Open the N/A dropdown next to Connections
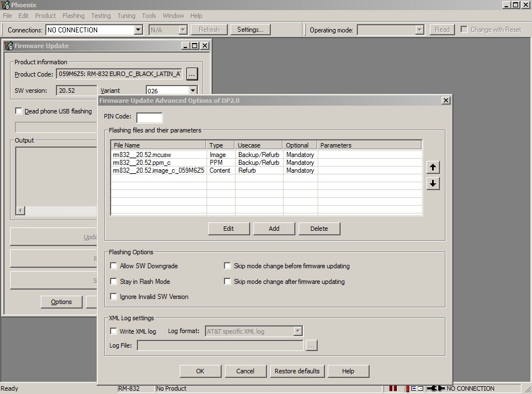The image size is (532, 394). (x=183, y=30)
